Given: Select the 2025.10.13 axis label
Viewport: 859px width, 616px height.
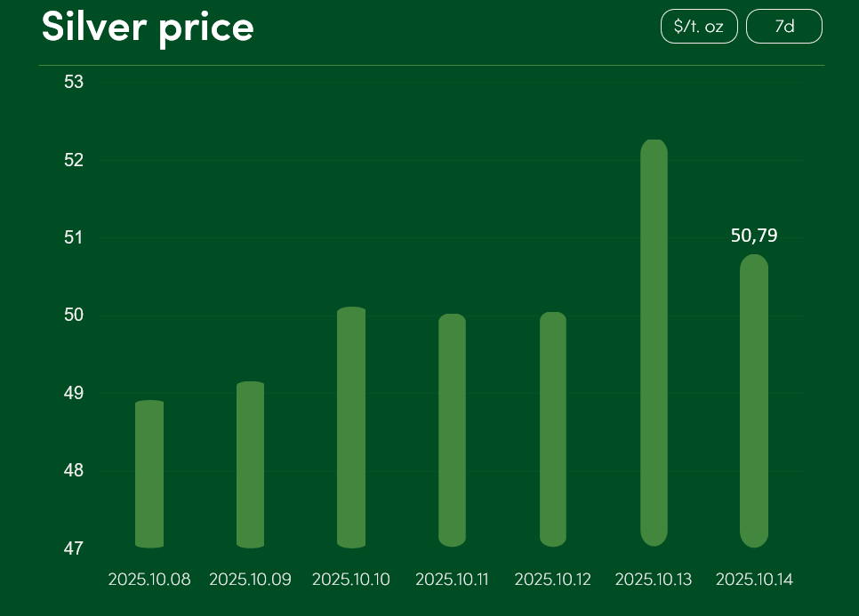Looking at the screenshot, I should point(654,580).
